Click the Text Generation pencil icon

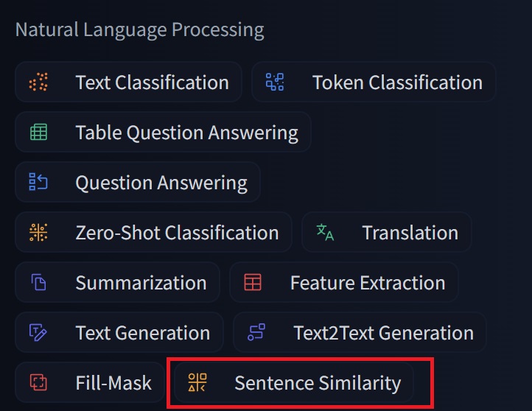pyautogui.click(x=38, y=333)
